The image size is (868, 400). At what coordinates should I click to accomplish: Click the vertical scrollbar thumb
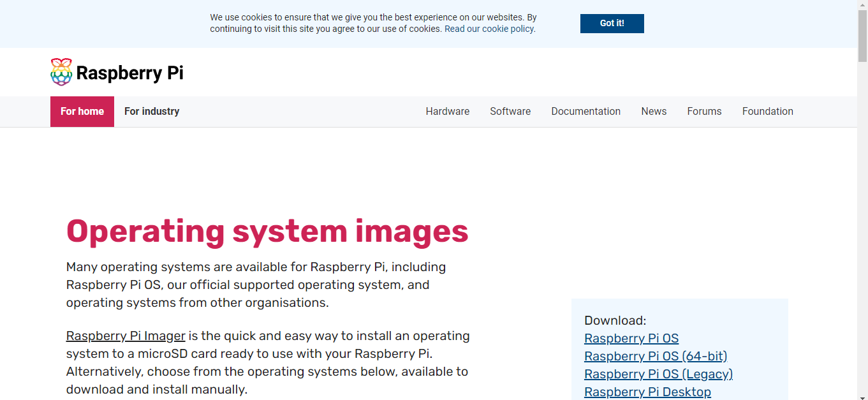[x=862, y=36]
